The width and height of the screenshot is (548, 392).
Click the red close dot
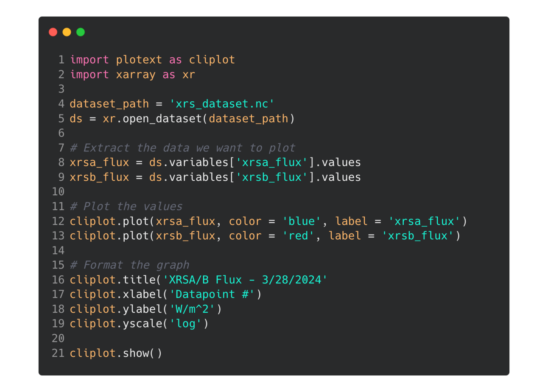tap(53, 32)
